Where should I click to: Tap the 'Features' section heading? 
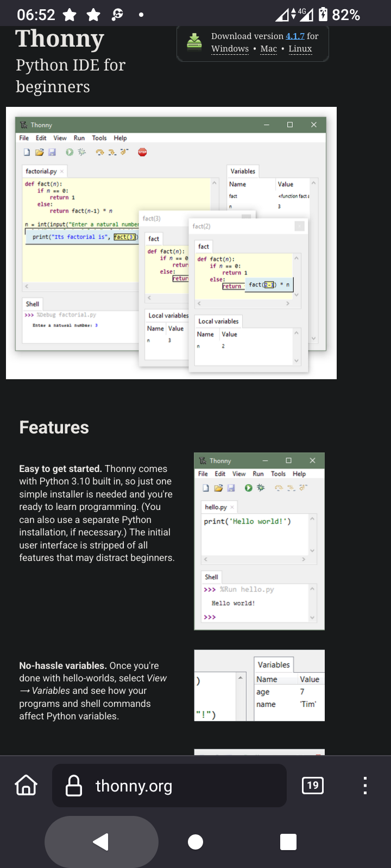(x=54, y=427)
